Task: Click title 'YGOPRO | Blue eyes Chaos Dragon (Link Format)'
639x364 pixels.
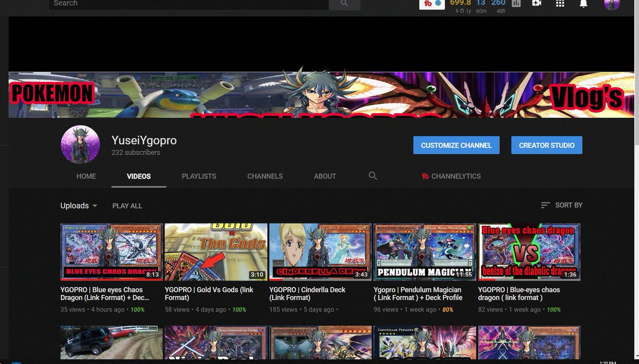Action: (x=105, y=294)
